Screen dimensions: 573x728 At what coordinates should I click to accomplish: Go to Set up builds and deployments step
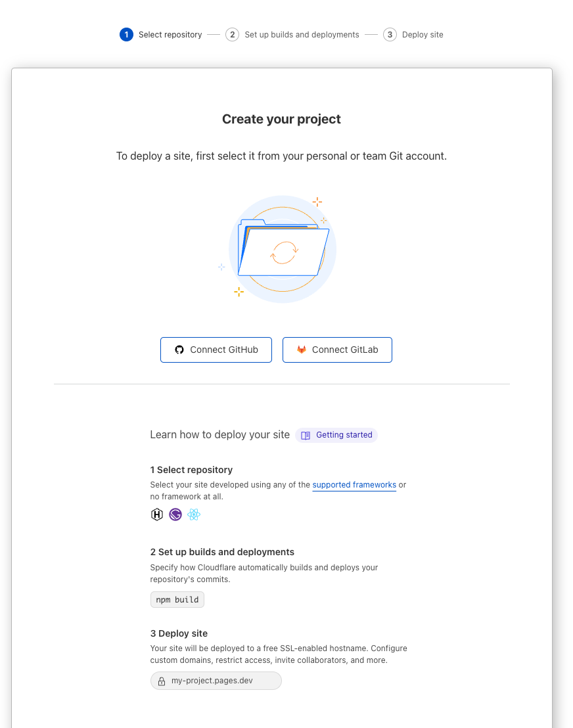coord(302,34)
